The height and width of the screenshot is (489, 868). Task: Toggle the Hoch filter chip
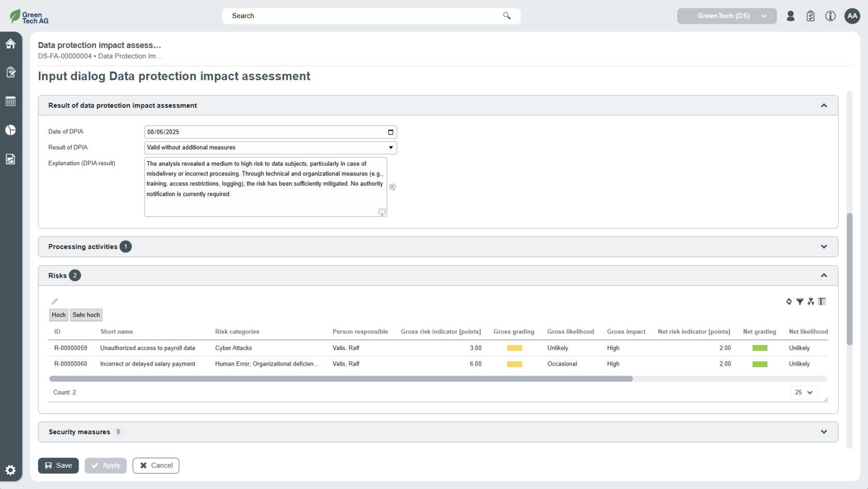click(x=58, y=315)
